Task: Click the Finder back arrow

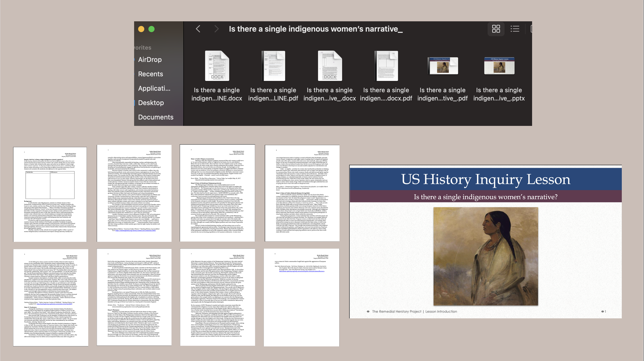Action: click(x=198, y=29)
